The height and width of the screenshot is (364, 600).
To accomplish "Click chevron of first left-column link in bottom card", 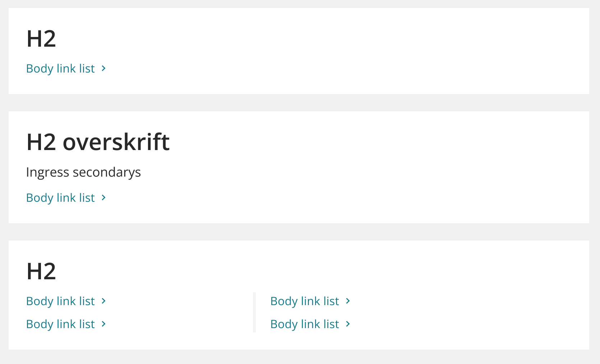I will pos(103,301).
